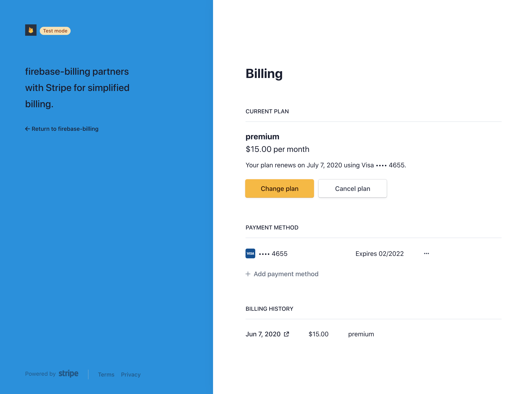Open the Terms page
The height and width of the screenshot is (394, 532).
pyautogui.click(x=106, y=375)
